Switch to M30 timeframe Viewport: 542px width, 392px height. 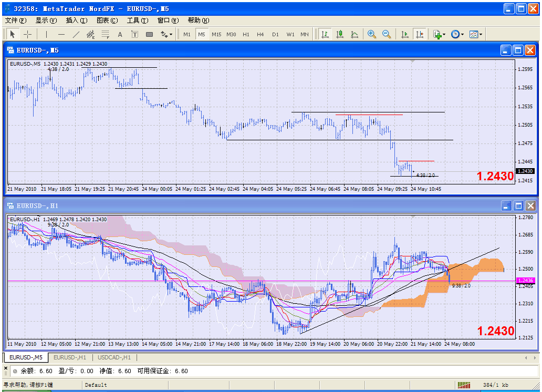(231, 34)
